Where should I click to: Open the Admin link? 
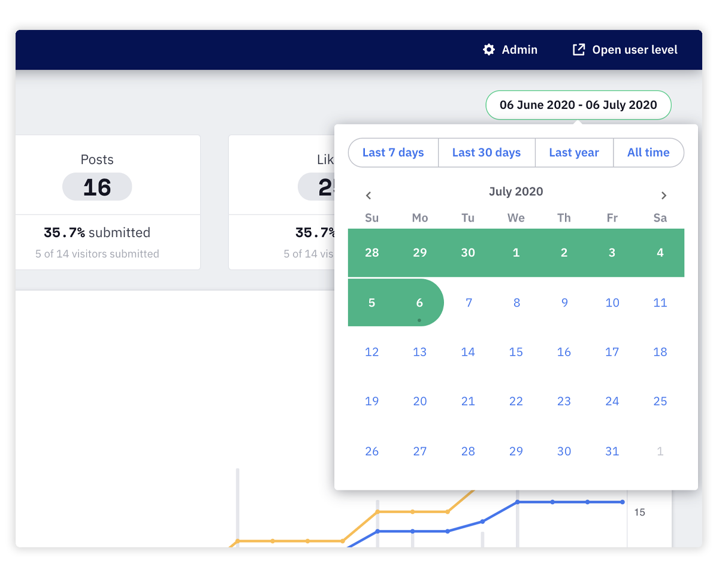510,50
